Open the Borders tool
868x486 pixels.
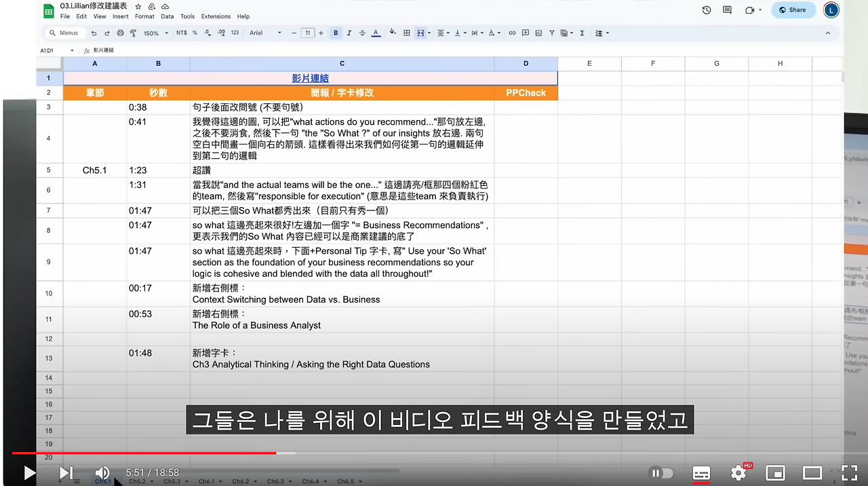406,33
